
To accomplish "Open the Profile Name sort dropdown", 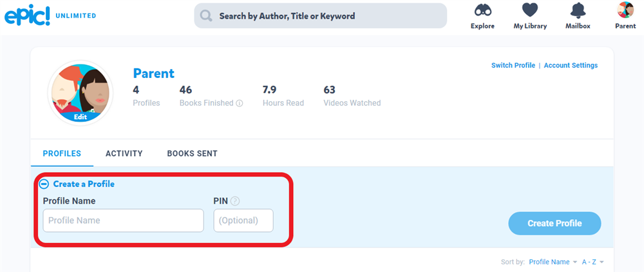I will [553, 262].
